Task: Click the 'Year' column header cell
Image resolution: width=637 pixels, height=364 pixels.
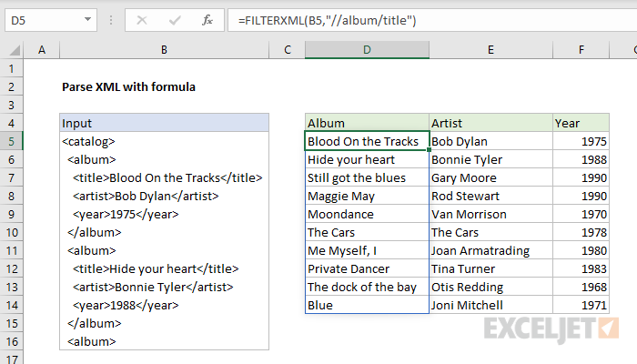Action: tap(581, 123)
